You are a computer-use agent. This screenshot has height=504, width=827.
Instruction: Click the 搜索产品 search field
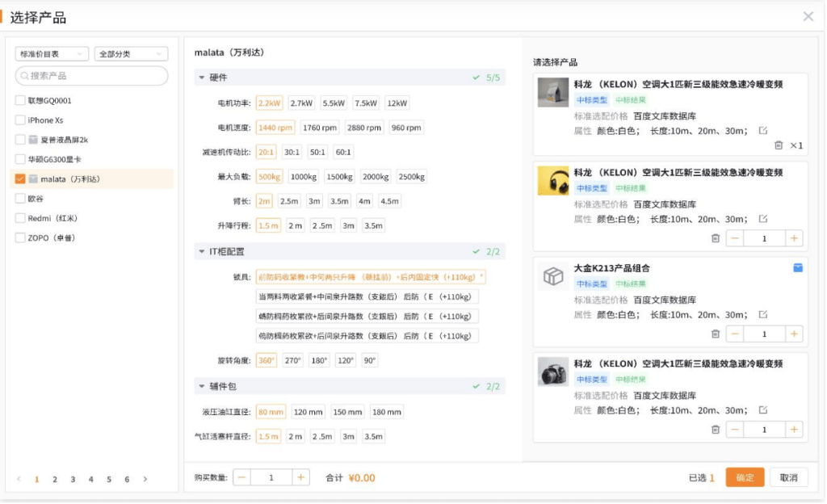click(x=91, y=76)
